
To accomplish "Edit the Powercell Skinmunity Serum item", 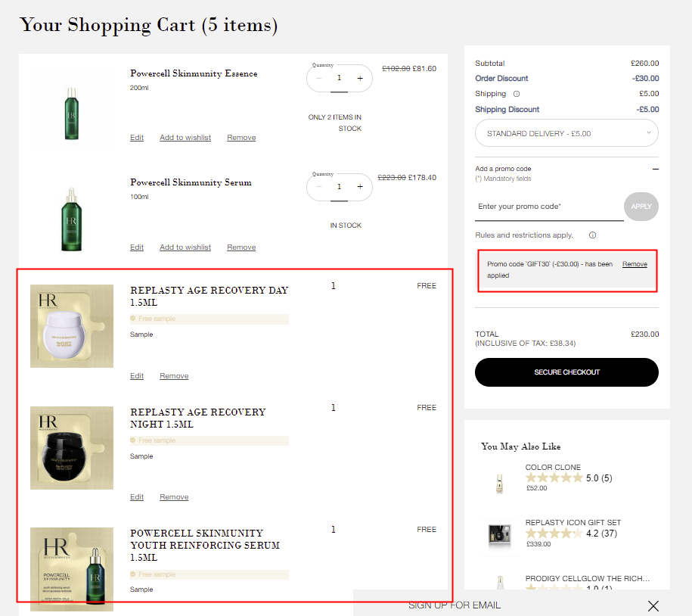I will click(137, 247).
